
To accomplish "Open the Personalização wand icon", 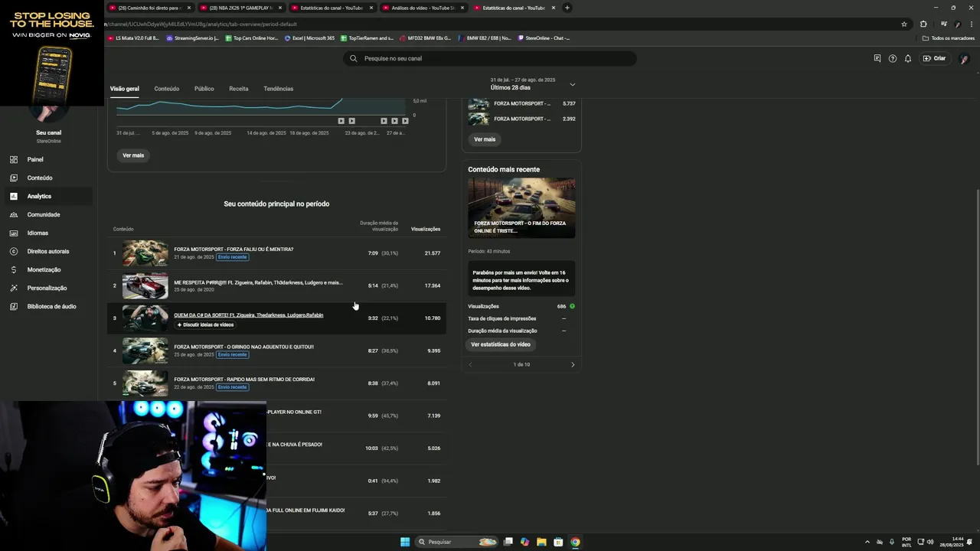I will click(14, 288).
